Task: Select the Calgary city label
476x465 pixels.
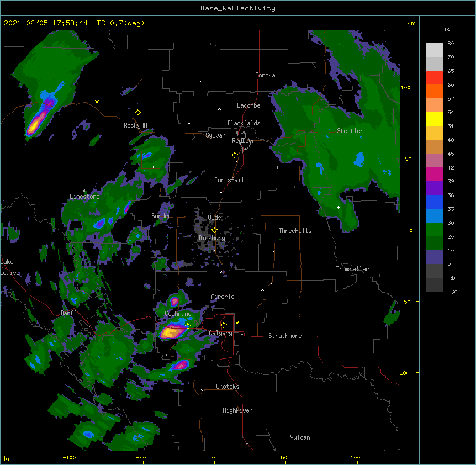Action: click(220, 333)
